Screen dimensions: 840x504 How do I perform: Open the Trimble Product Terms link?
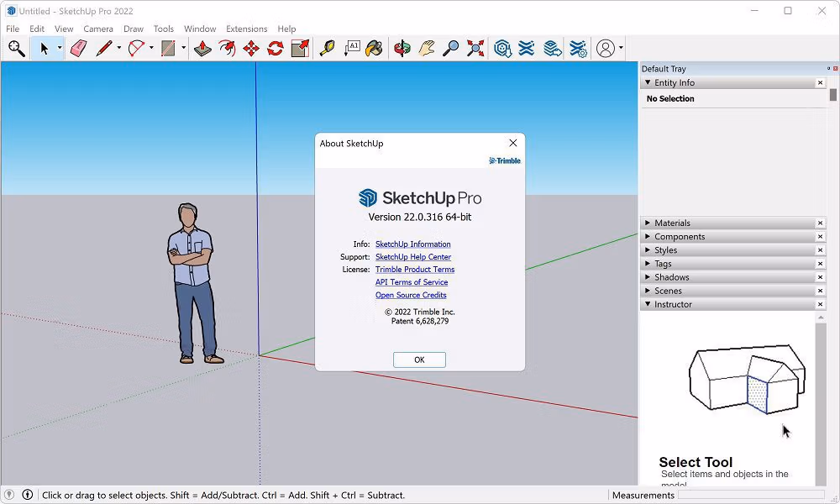[415, 270]
